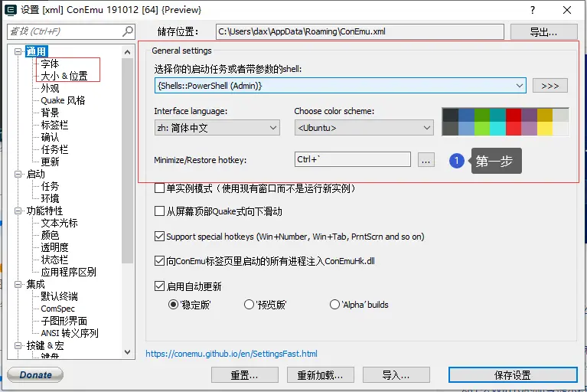The width and height of the screenshot is (587, 392).
Task: Toggle 从屏幕顶部Quake式向下滑动 checkbox
Action: (159, 211)
